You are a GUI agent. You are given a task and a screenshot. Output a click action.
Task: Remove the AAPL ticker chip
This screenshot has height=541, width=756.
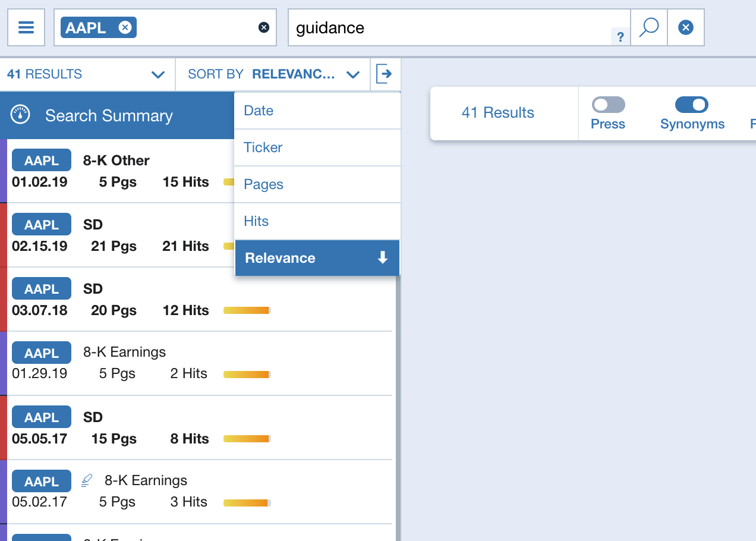point(125,27)
